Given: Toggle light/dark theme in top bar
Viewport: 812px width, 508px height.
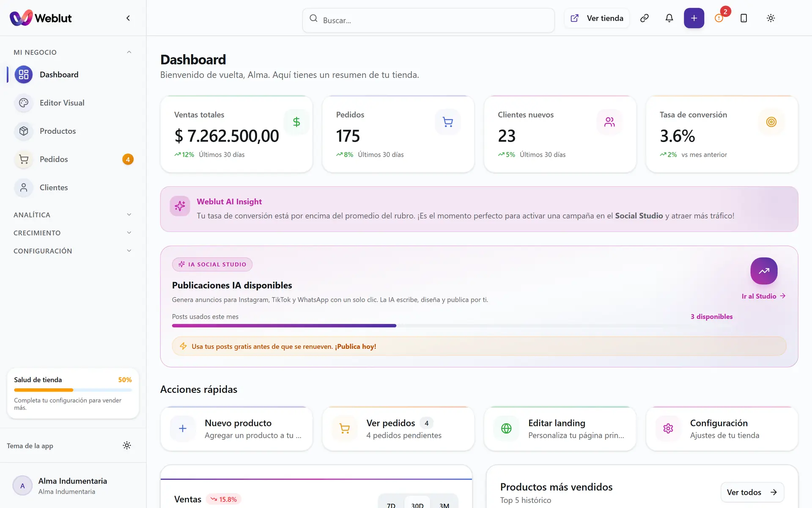Looking at the screenshot, I should tap(771, 18).
